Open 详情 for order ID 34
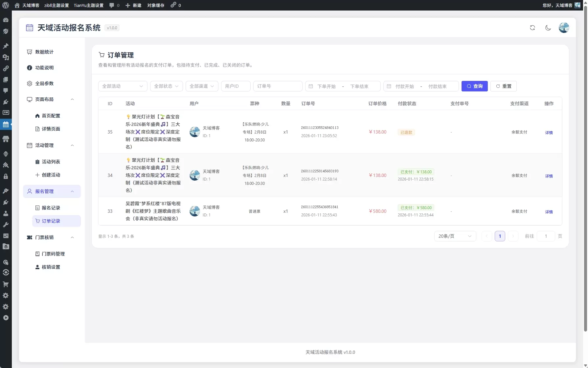588x368 pixels. pyautogui.click(x=549, y=176)
